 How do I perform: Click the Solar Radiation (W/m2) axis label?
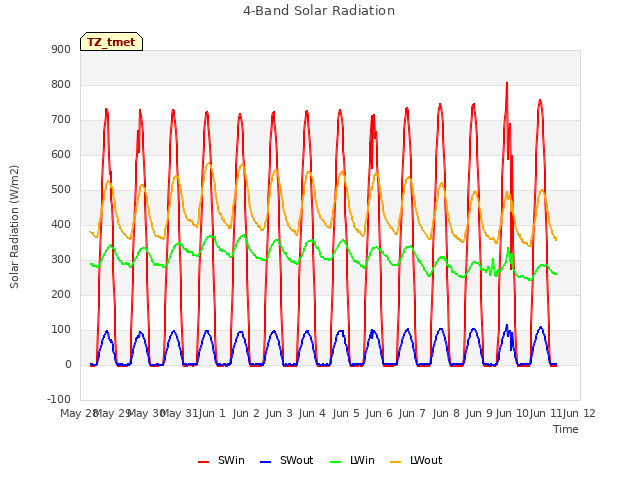(14, 227)
